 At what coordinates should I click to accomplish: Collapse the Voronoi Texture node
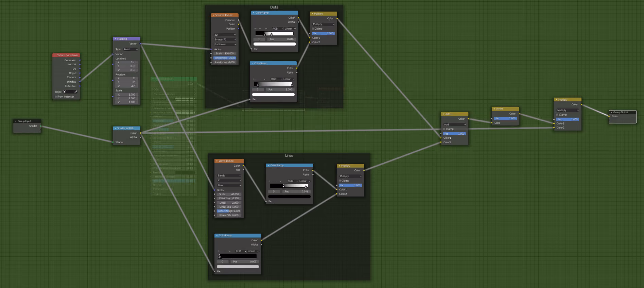point(213,15)
